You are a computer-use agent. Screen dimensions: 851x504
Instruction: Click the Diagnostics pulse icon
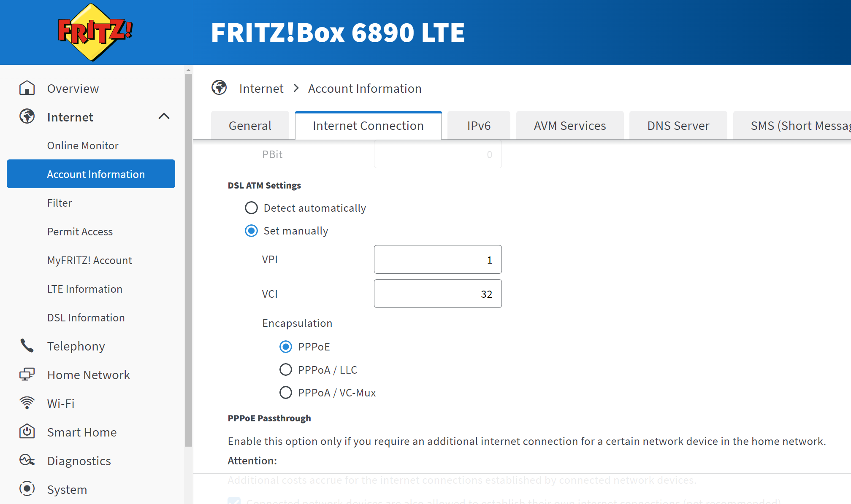27,460
